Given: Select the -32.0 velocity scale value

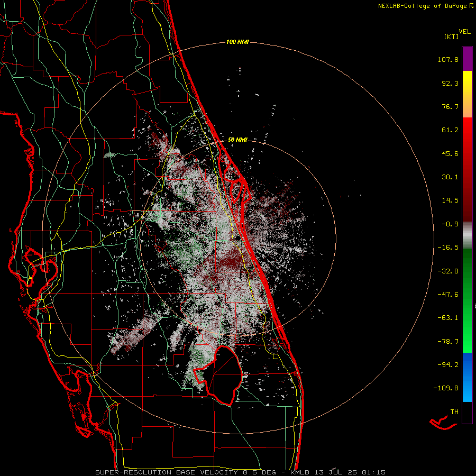Looking at the screenshot, I should tap(448, 271).
